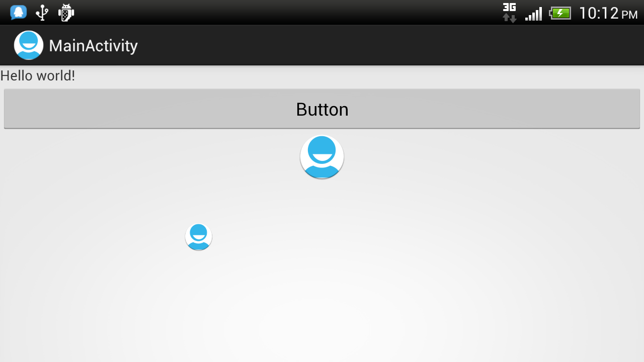Tap the 10:12 clock in status bar
Viewport: 644px width, 362px height.
pos(599,13)
